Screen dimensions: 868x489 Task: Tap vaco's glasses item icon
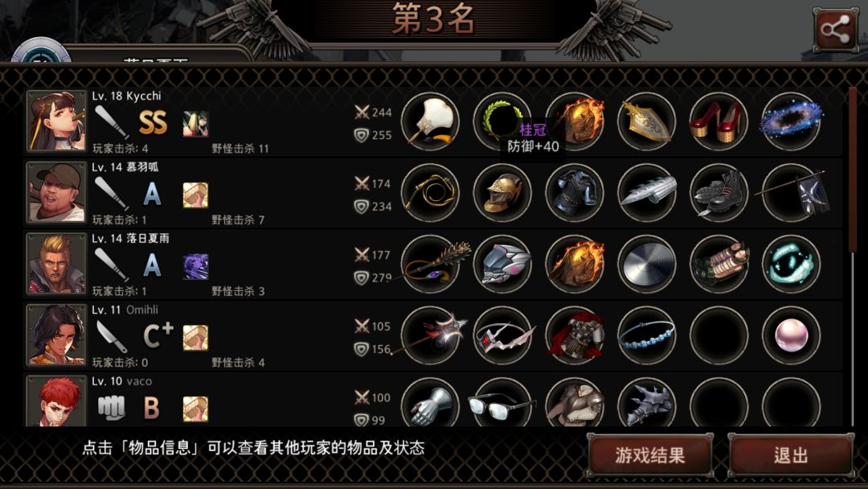[x=502, y=403]
